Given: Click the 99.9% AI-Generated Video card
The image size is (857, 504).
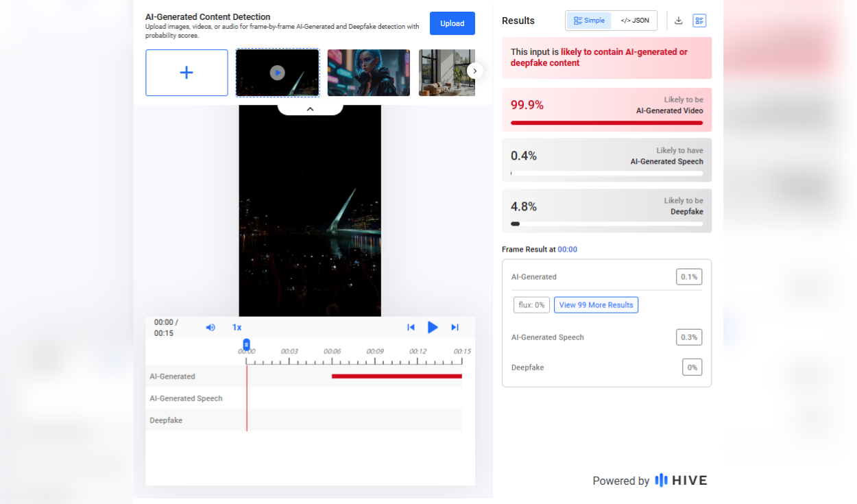Looking at the screenshot, I should coord(607,110).
